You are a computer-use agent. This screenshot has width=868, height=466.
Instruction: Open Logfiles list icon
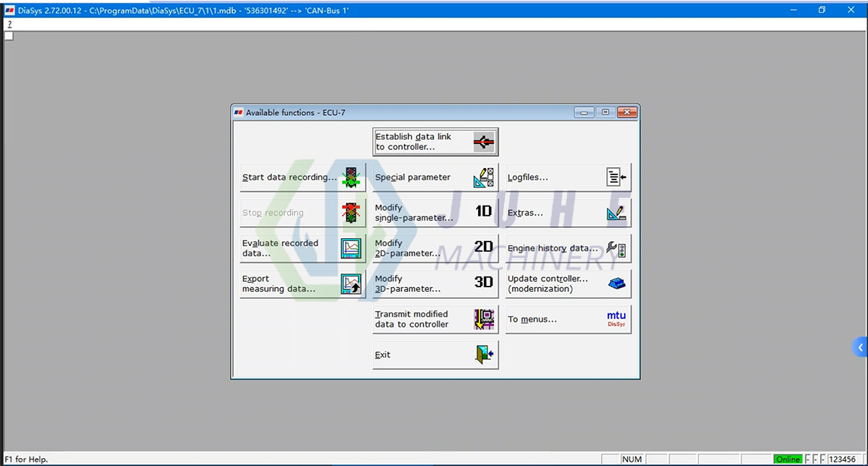[x=616, y=177]
